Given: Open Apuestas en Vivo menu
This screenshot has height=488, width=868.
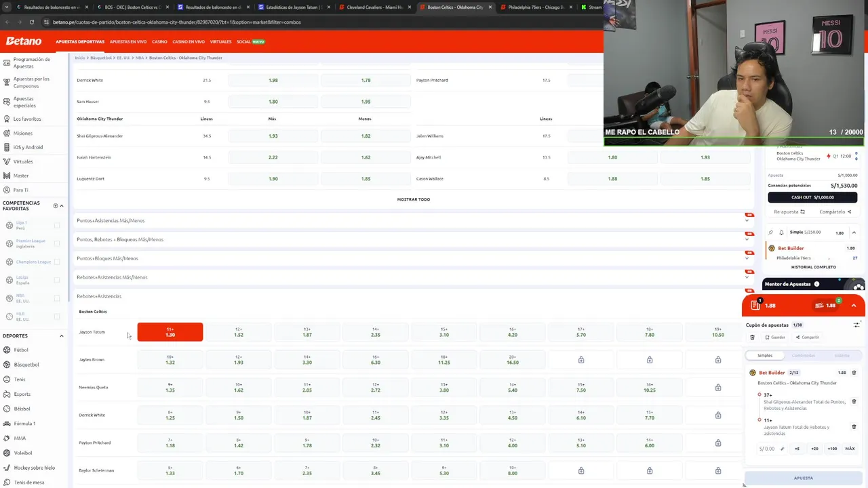Looking at the screenshot, I should (128, 42).
